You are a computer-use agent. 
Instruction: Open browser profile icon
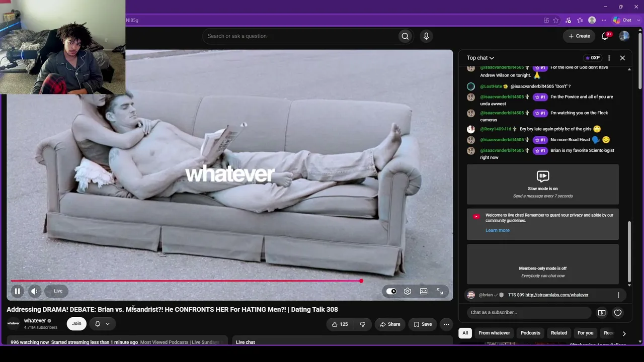point(592,20)
